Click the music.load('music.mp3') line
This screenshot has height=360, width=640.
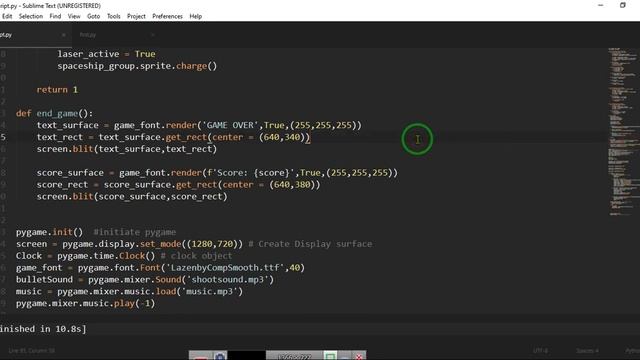click(129, 291)
